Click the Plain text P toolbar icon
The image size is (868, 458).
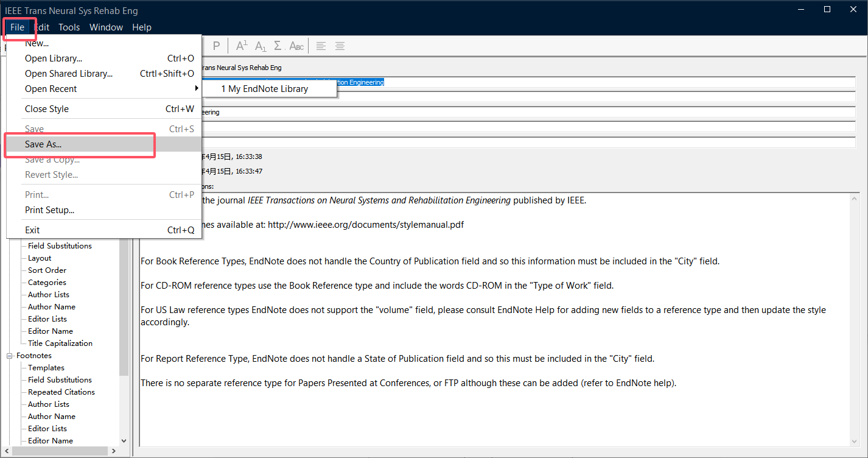pos(216,46)
